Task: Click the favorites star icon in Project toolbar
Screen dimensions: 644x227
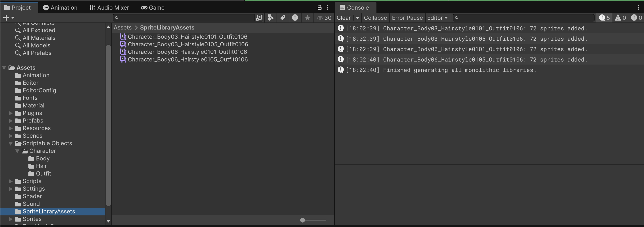Action: pos(307,18)
